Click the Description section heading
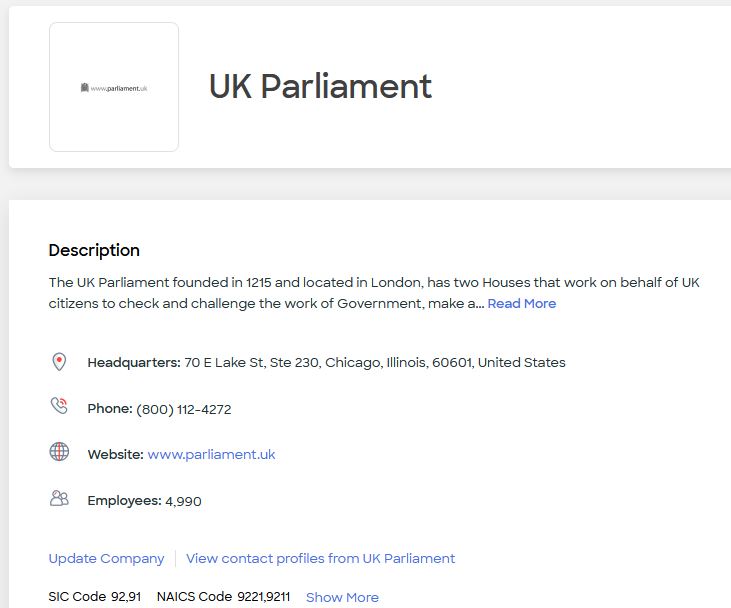The width and height of the screenshot is (731, 608). pyautogui.click(x=94, y=250)
